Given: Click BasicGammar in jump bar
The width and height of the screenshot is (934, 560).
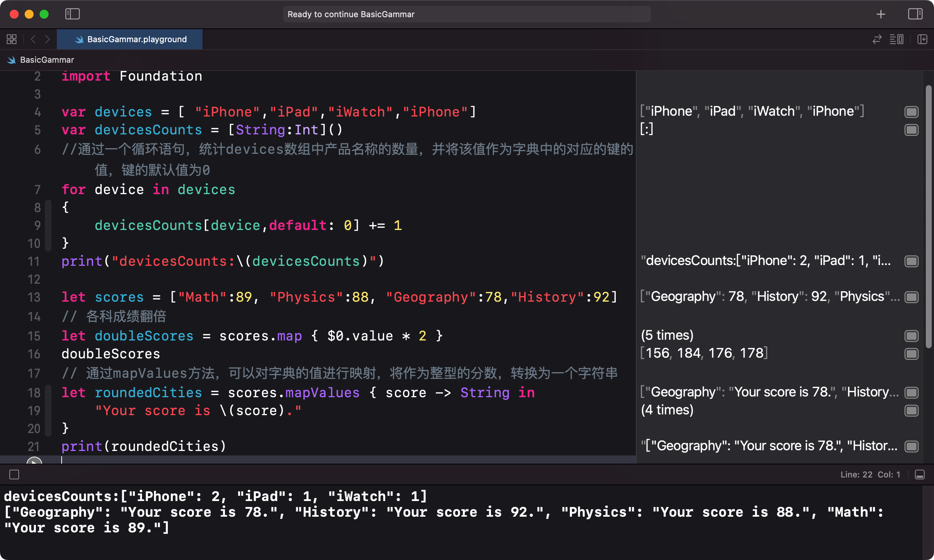Looking at the screenshot, I should coord(47,60).
